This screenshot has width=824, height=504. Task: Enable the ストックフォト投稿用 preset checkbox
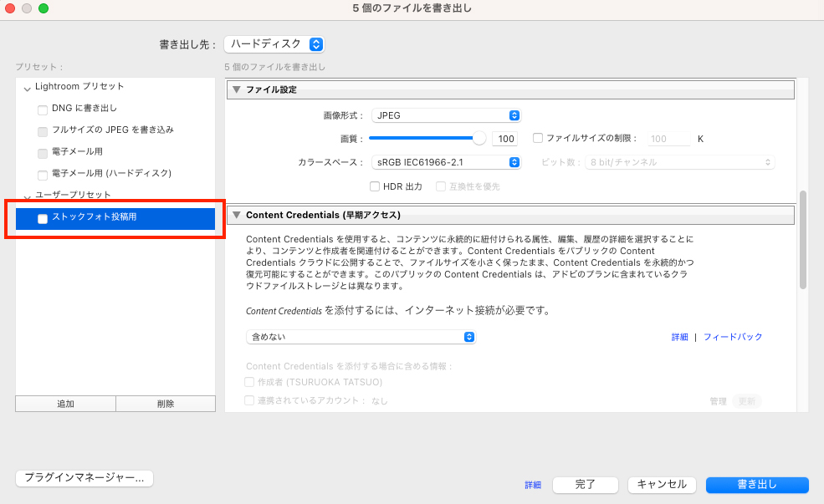point(42,218)
